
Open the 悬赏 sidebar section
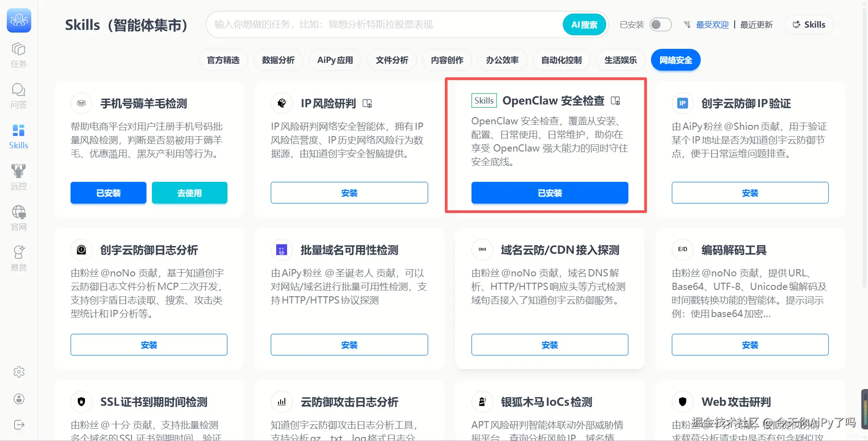tap(19, 258)
